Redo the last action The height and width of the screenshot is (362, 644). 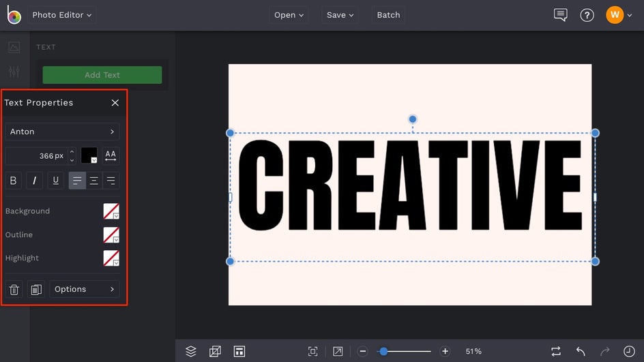tap(604, 351)
